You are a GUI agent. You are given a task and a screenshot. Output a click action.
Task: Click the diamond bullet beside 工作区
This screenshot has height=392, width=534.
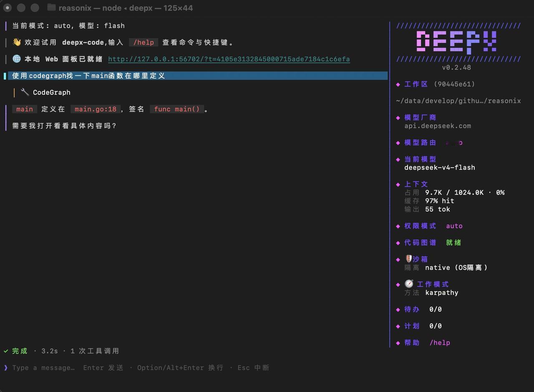coord(398,84)
